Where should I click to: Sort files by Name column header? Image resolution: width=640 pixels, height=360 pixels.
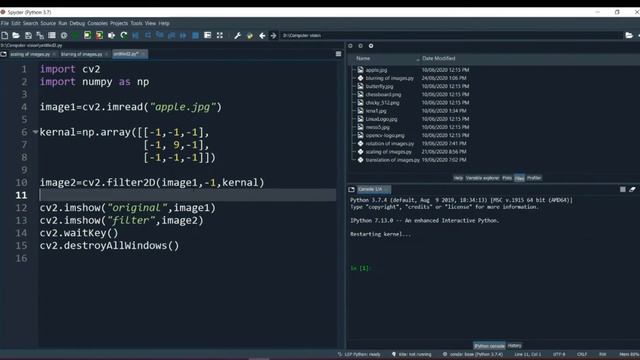click(363, 58)
